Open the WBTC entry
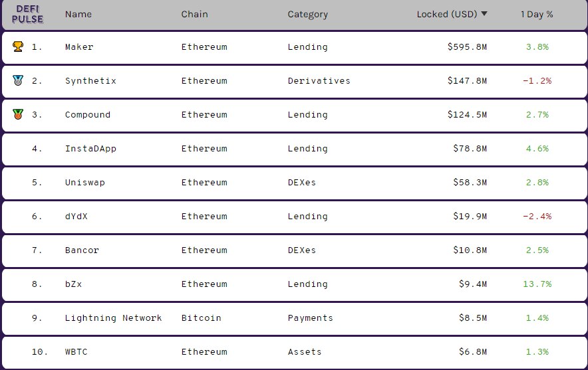This screenshot has height=370, width=588. pos(76,352)
